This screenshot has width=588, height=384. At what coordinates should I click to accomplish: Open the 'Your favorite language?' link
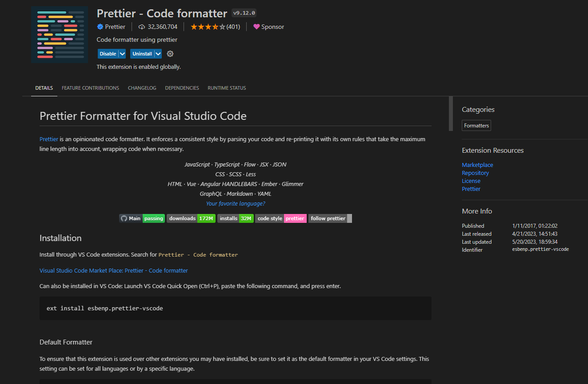(x=236, y=203)
